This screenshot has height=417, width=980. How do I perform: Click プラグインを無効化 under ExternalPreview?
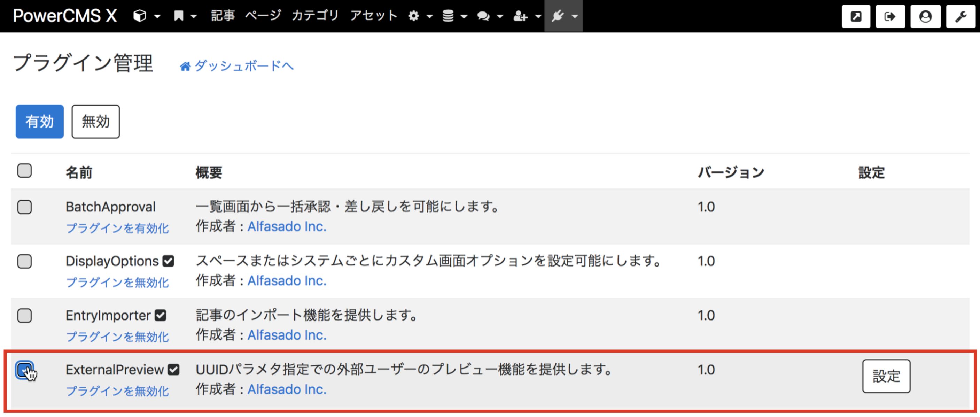tap(117, 391)
